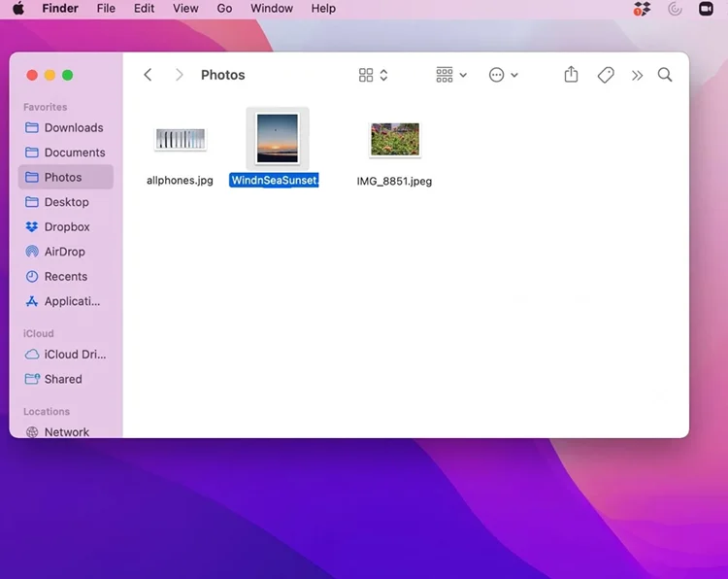Switch to icon grid view
The height and width of the screenshot is (579, 728).
coord(366,75)
